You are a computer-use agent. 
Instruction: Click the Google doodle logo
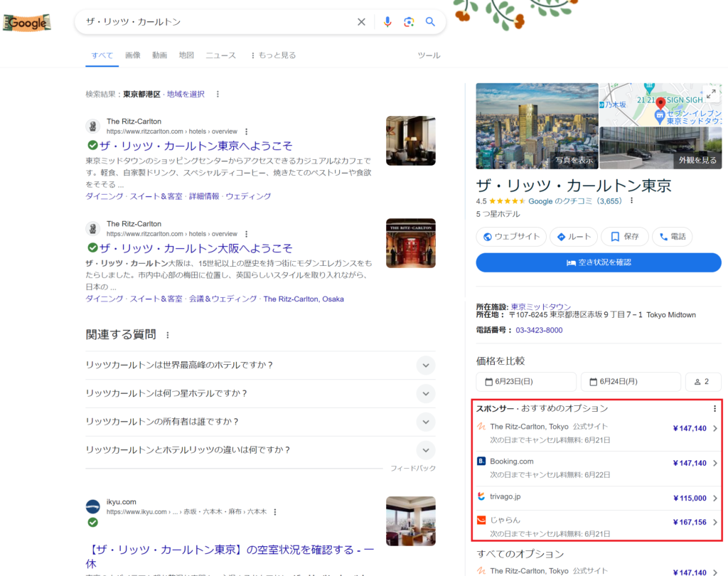point(26,22)
